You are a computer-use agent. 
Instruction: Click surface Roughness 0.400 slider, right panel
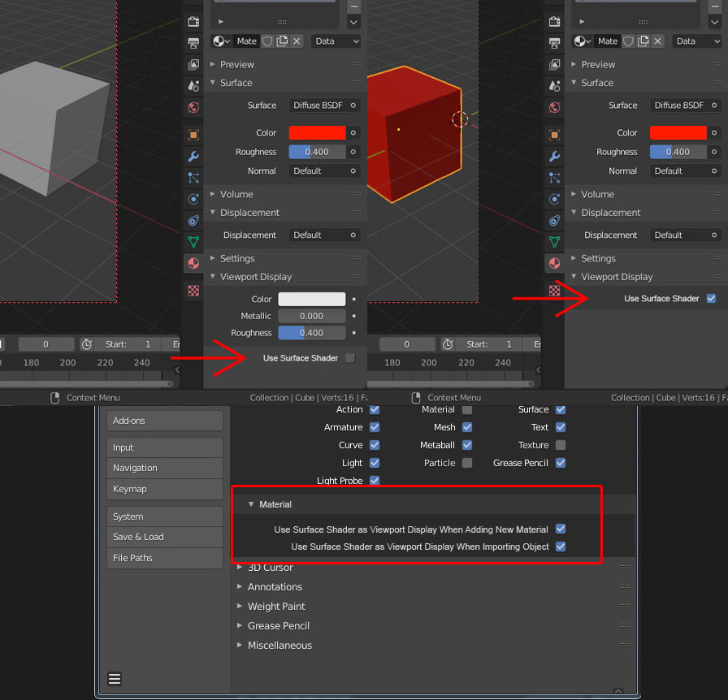click(x=678, y=152)
